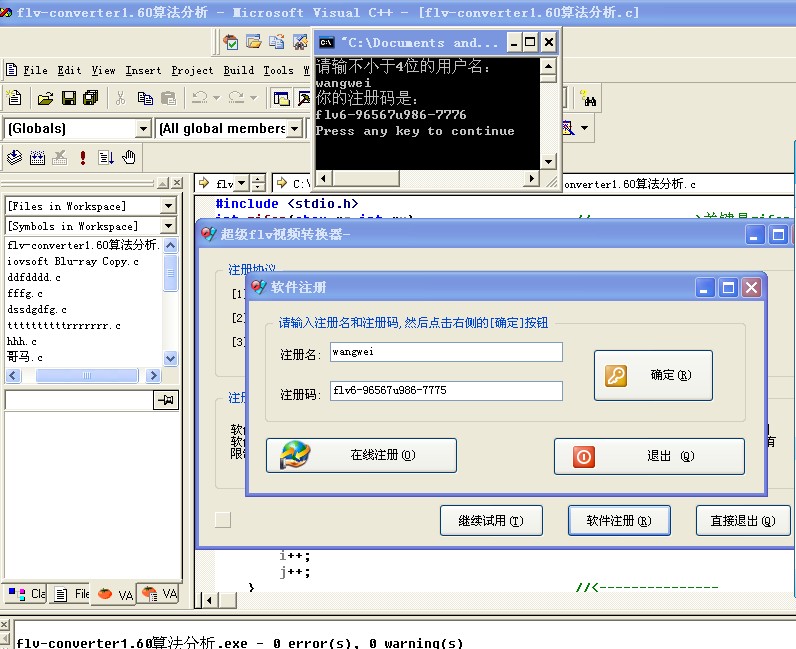The height and width of the screenshot is (649, 796).
Task: Click the Save All toolbar icon
Action: tap(91, 98)
